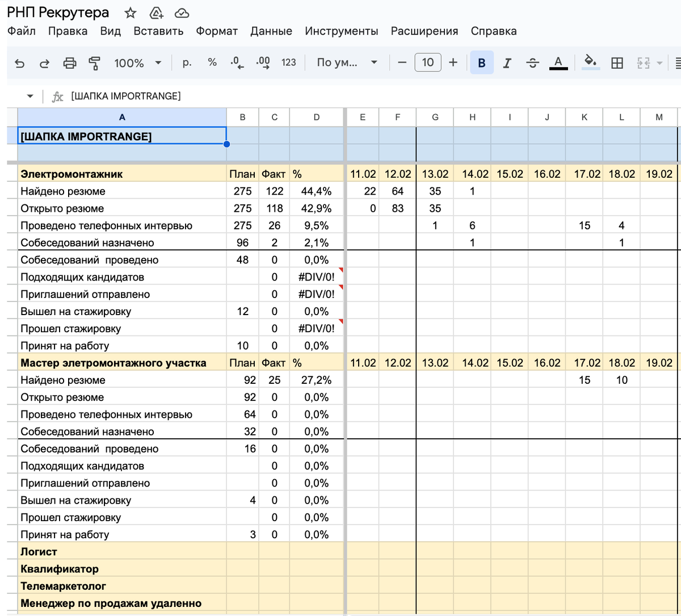Increase decimal places

263,62
